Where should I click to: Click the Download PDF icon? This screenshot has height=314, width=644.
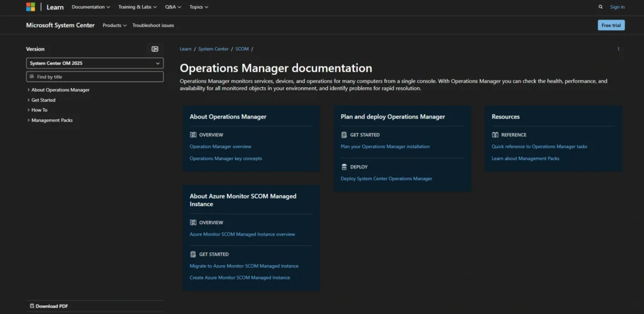click(x=32, y=306)
